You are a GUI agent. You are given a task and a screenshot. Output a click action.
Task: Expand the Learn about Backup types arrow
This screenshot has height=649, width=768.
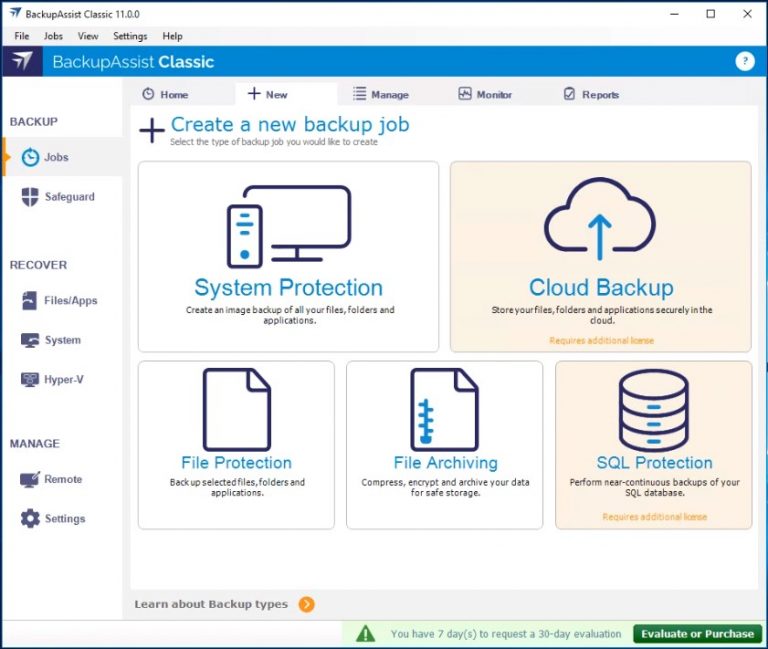point(306,604)
